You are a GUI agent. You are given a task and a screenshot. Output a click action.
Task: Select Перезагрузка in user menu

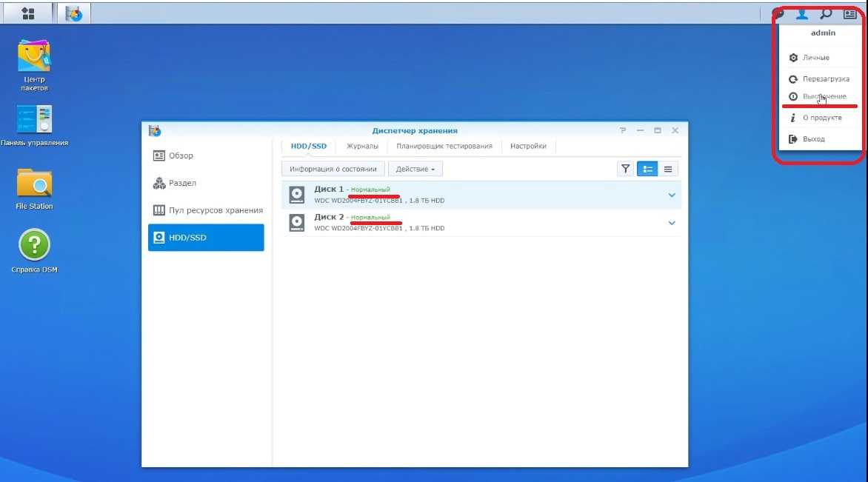[825, 78]
